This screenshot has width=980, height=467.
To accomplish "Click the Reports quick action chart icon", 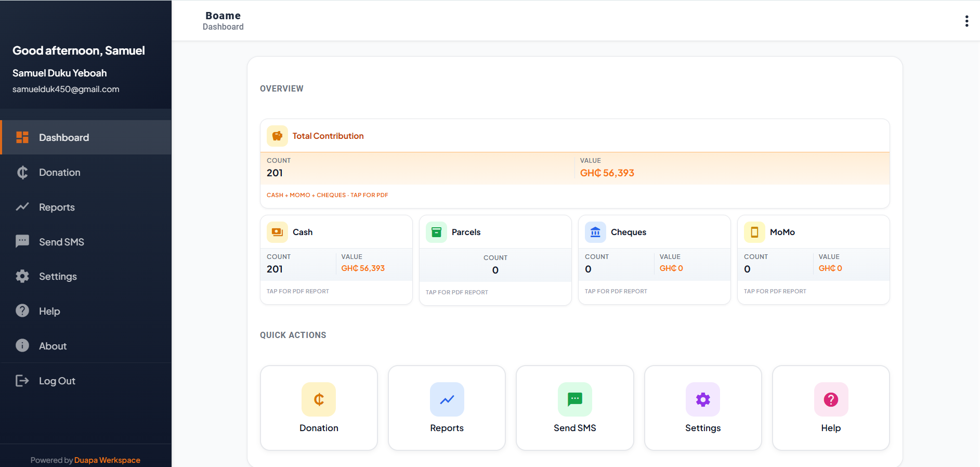I will click(447, 399).
